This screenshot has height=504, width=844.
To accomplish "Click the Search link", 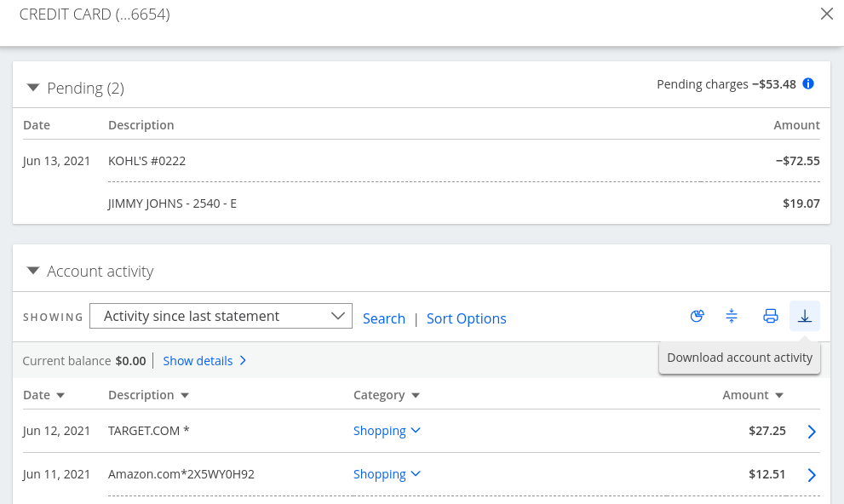I will 383,318.
